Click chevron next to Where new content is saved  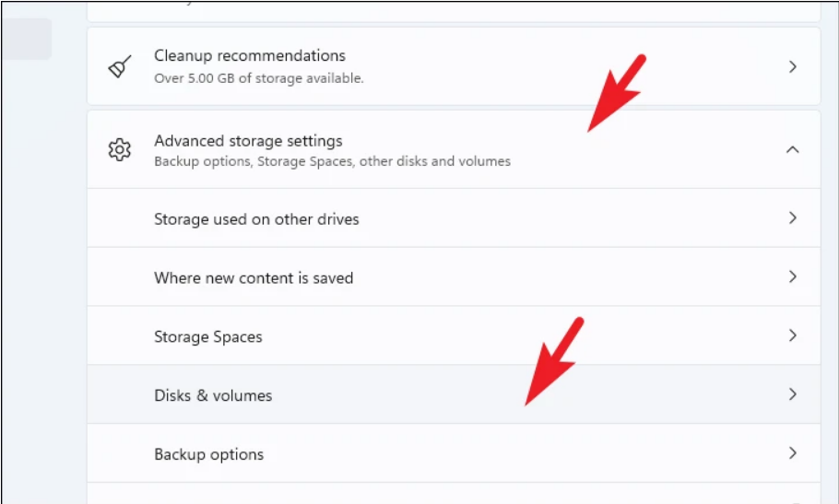click(x=792, y=277)
